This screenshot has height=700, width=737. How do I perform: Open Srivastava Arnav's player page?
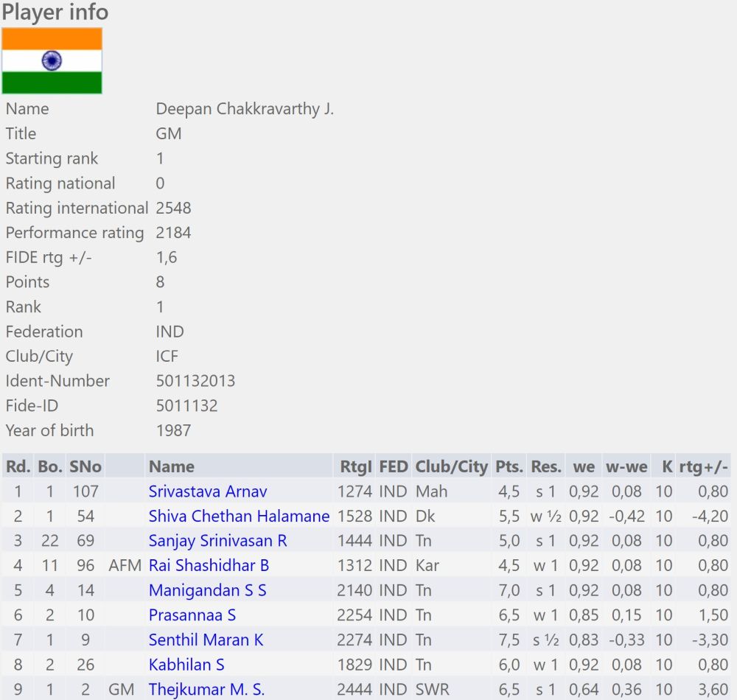[207, 491]
